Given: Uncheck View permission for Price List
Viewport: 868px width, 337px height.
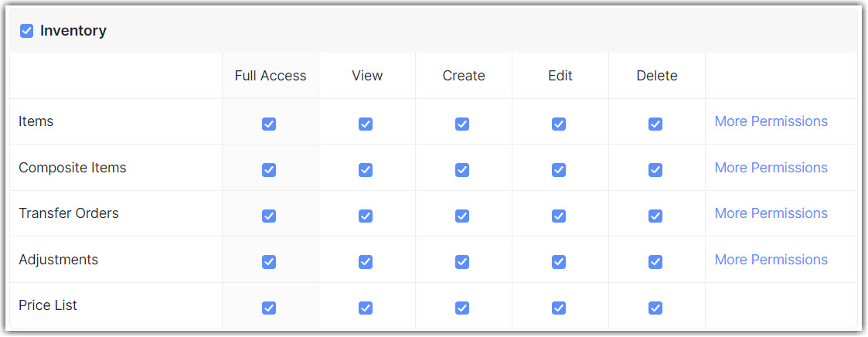Looking at the screenshot, I should pos(366,308).
